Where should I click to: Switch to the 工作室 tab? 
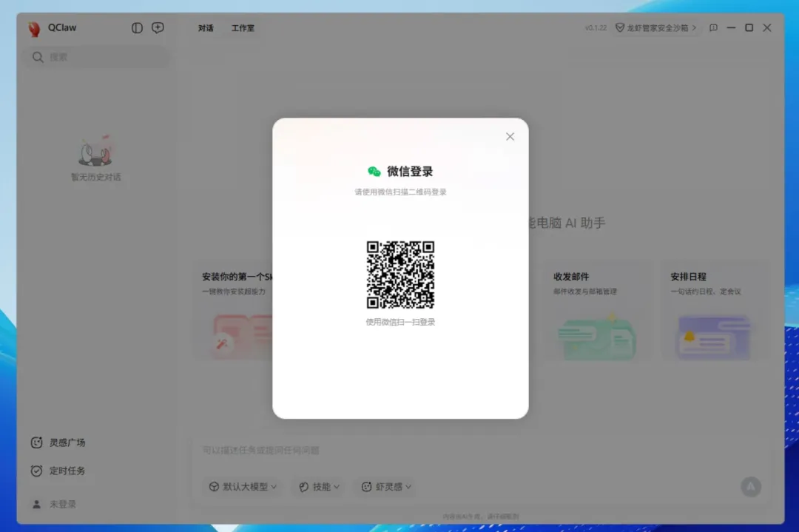click(x=243, y=28)
